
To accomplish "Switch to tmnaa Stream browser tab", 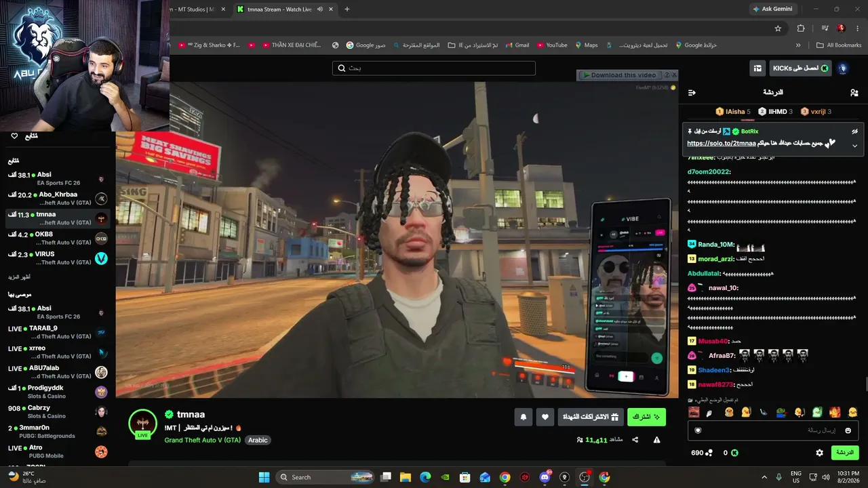I will click(285, 9).
